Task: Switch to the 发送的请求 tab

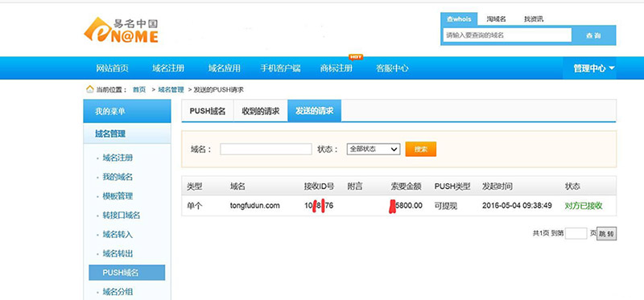Action: (315, 111)
